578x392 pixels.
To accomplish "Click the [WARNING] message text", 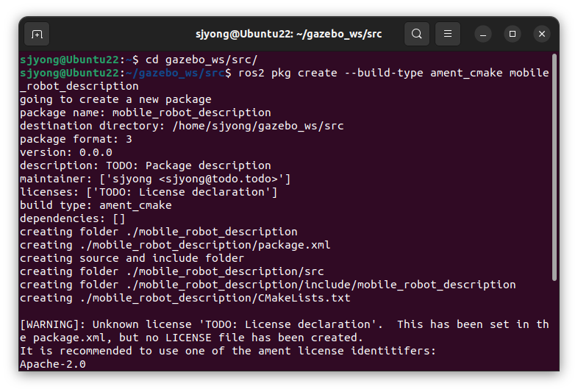I will tap(284, 331).
